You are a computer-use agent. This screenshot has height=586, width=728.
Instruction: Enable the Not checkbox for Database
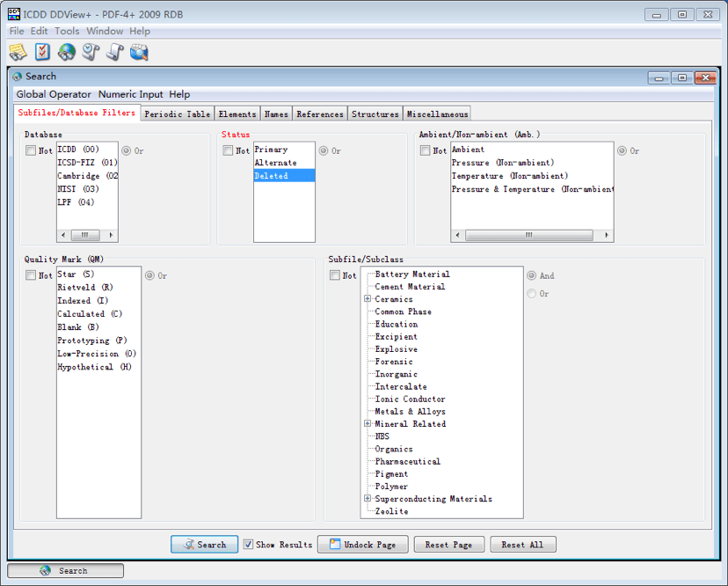point(32,150)
